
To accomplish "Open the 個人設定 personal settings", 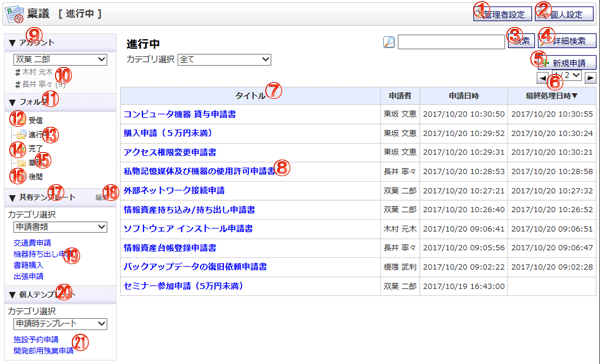I will click(564, 14).
